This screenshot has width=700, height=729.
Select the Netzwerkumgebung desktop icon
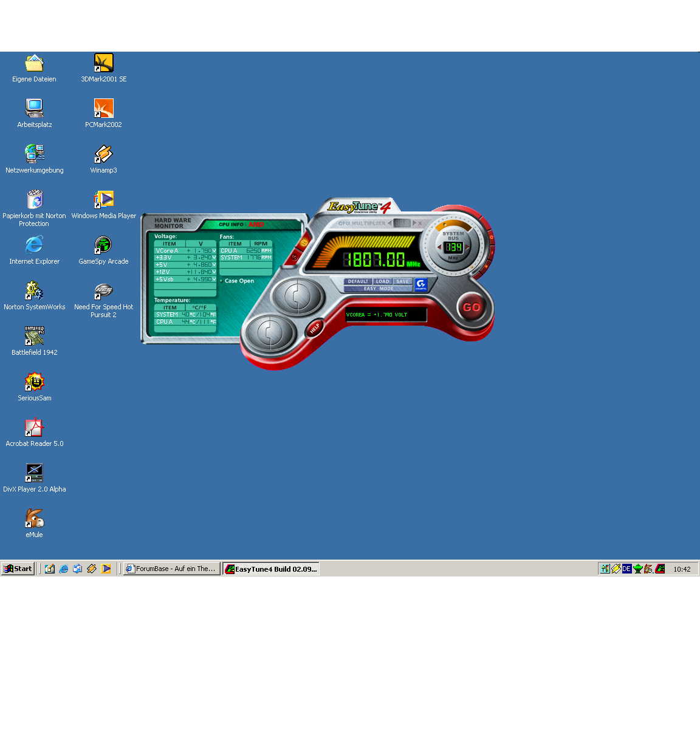point(34,159)
